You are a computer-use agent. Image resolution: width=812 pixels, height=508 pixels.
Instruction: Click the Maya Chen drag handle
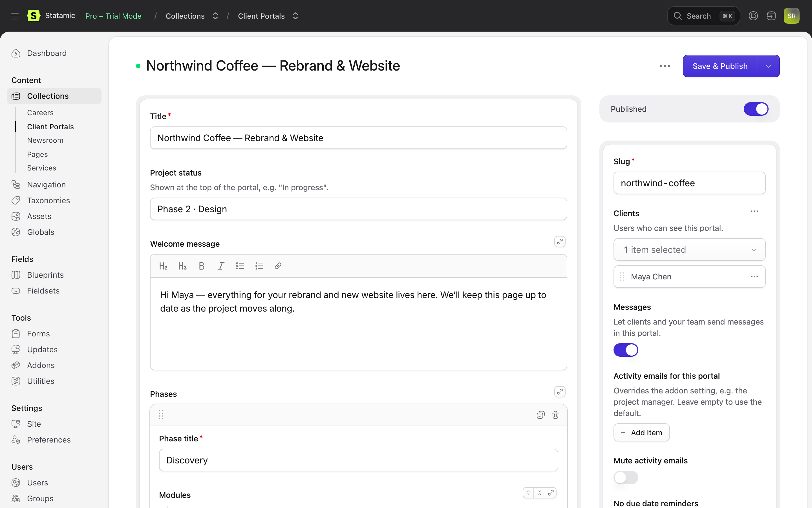pos(622,277)
